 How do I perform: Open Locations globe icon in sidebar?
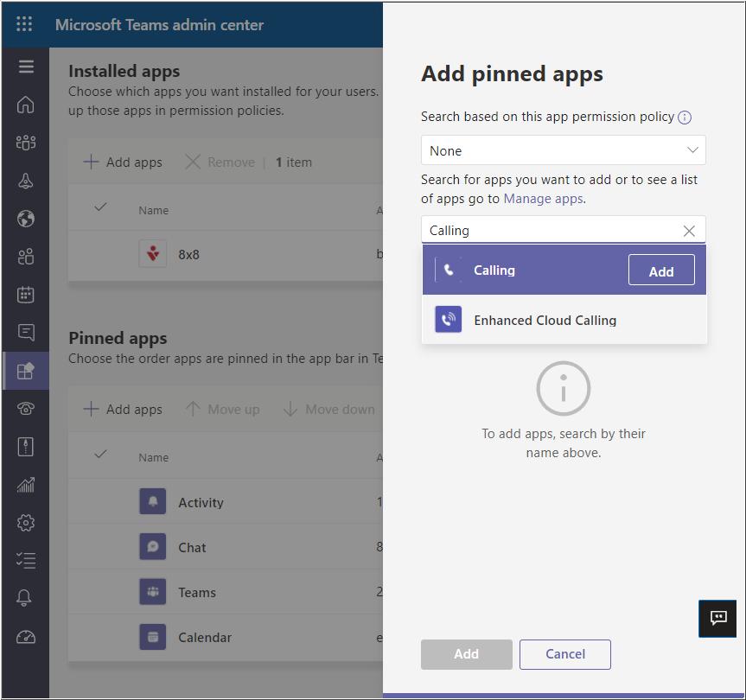coord(26,219)
